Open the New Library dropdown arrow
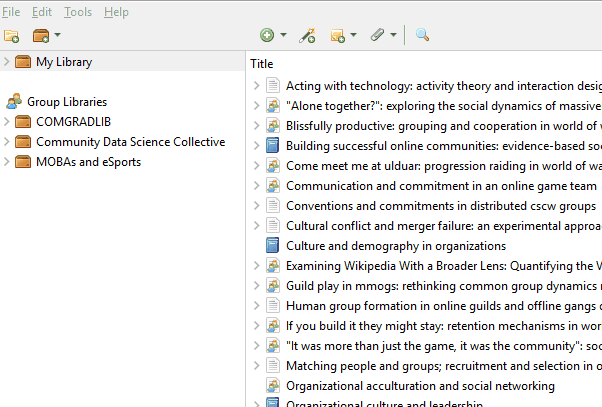The image size is (602, 407). point(58,35)
